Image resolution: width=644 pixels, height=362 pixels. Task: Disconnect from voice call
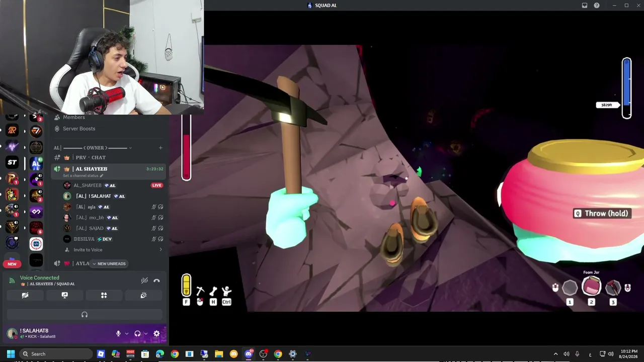point(156,281)
